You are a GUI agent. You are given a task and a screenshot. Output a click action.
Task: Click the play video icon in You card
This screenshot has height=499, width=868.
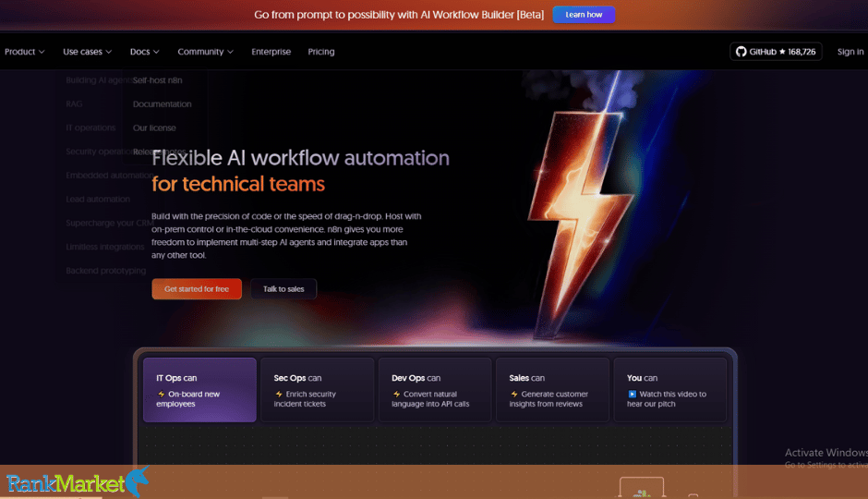632,394
